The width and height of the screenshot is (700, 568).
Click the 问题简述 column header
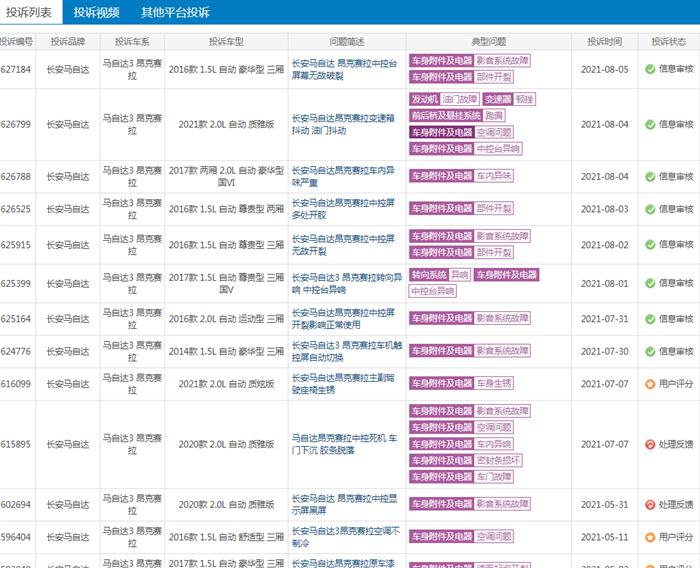pyautogui.click(x=347, y=42)
